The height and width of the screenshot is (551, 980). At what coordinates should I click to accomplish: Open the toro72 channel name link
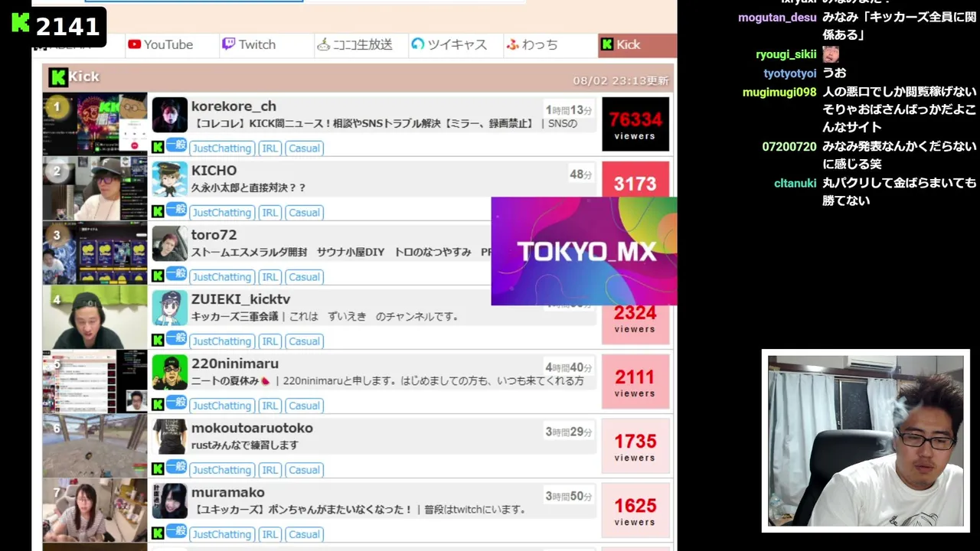214,235
